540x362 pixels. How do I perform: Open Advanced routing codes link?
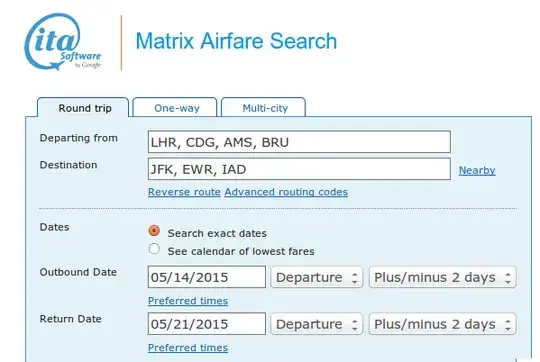286,192
